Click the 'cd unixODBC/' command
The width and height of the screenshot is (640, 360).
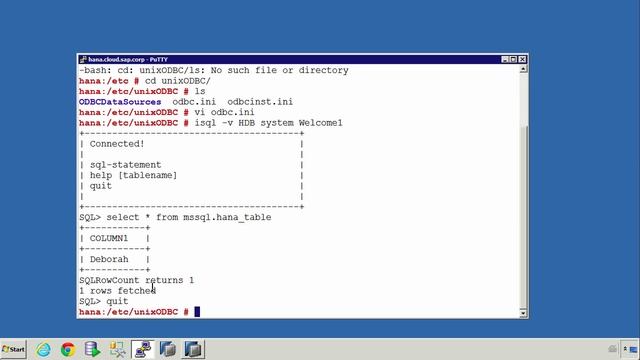pyautogui.click(x=178, y=81)
